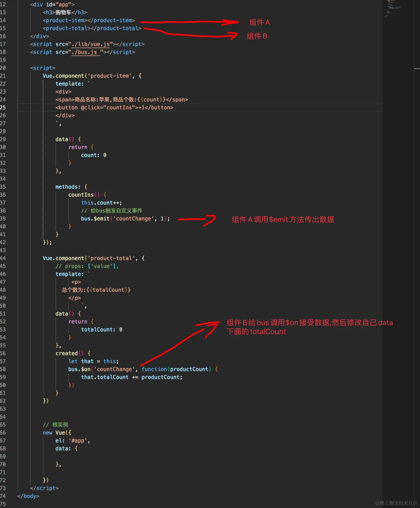Click the data: { line in root instance
The height and width of the screenshot is (508, 420).
coord(66,449)
